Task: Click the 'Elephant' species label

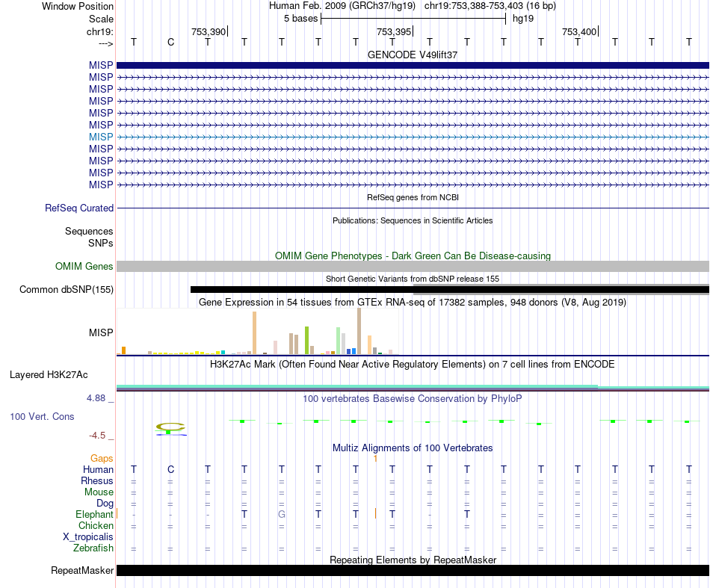Action: coord(94,515)
